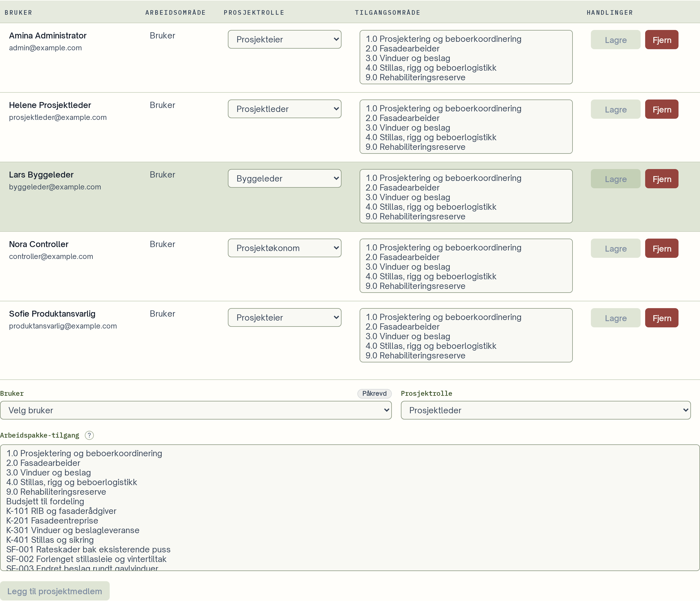Select 9.0 Rehabiliteringsreserve for Sofie Produktansvarlig

[466, 356]
